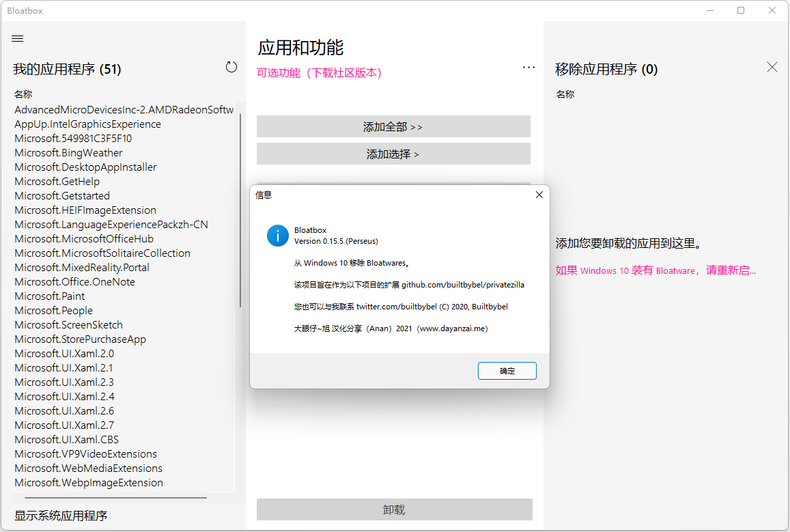This screenshot has height=532, width=790.
Task: Click the 添加全部 >> button
Action: [x=393, y=126]
